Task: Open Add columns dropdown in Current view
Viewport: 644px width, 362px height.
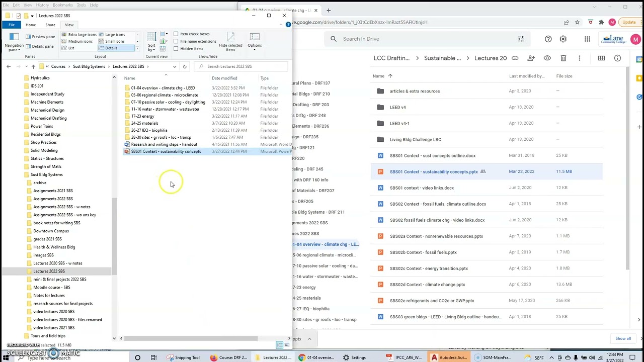Action: pos(164,42)
